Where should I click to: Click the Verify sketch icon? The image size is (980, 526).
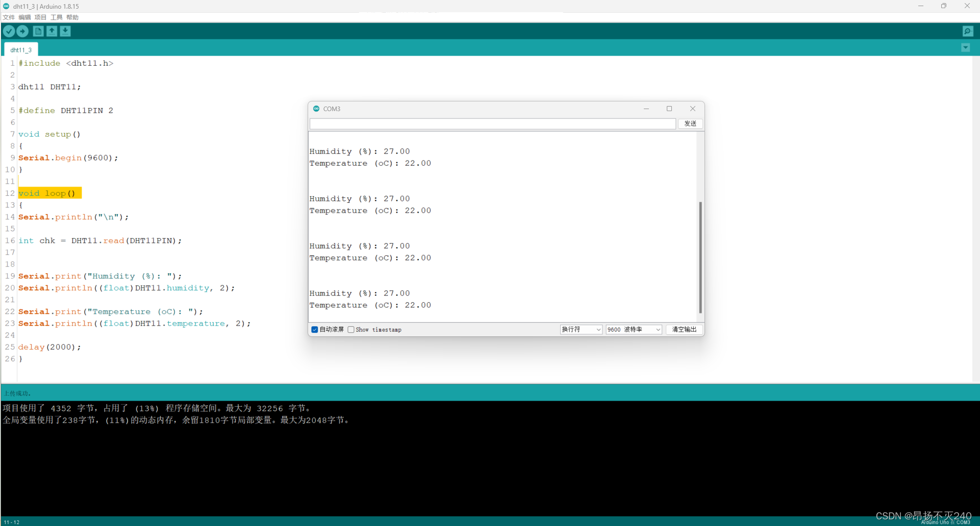tap(9, 31)
